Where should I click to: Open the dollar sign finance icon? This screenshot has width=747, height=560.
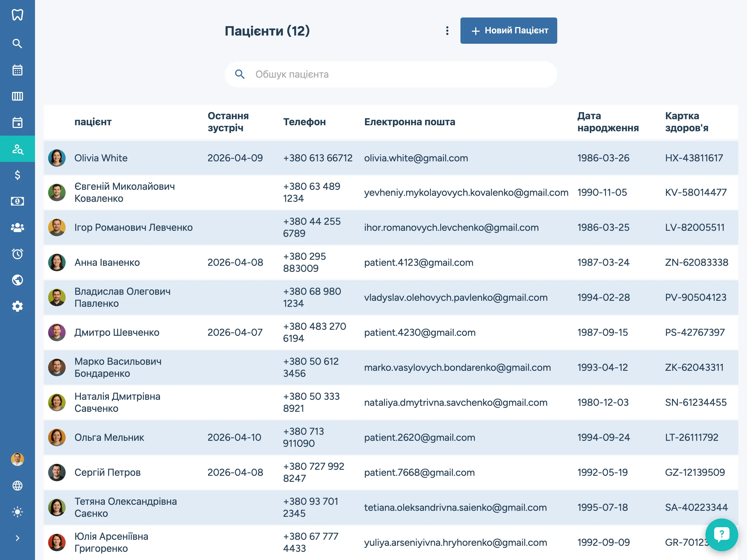pos(17,175)
